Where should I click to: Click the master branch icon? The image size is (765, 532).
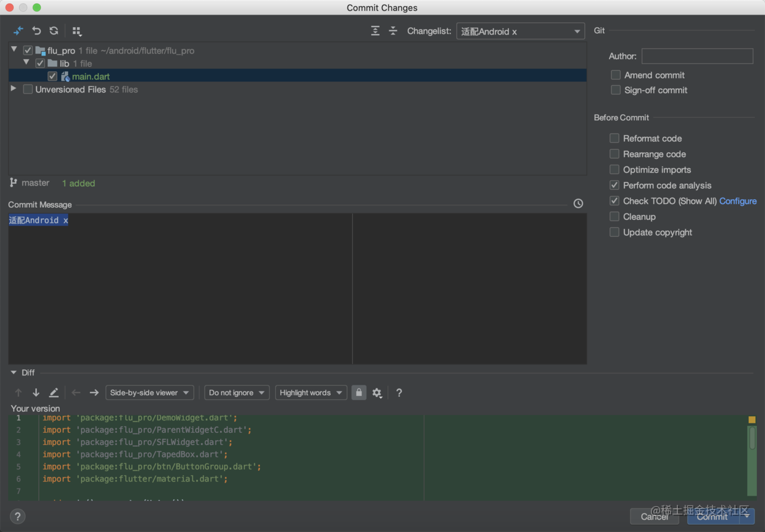click(x=14, y=182)
